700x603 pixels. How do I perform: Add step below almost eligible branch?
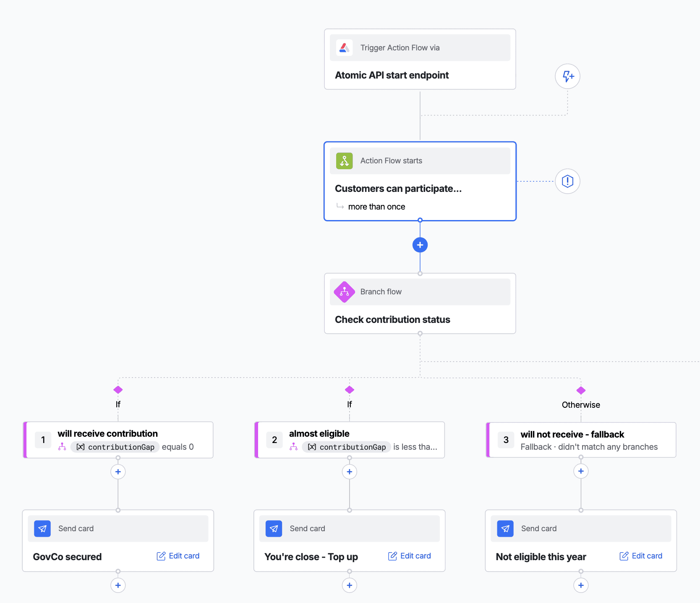350,472
